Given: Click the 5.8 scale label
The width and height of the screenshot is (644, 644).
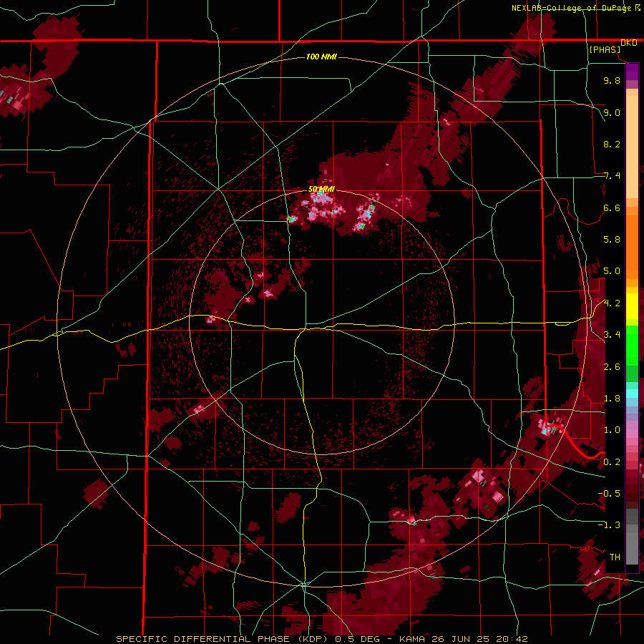Looking at the screenshot, I should [x=612, y=240].
